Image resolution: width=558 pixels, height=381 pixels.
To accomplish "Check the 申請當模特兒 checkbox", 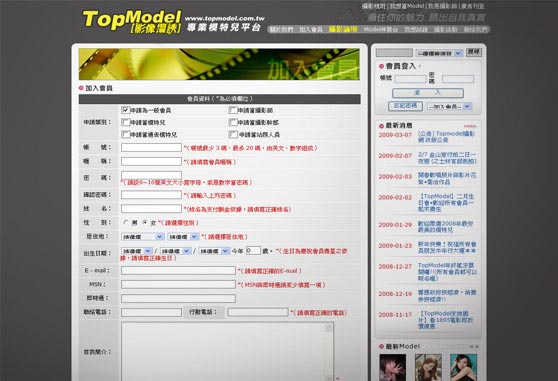I will [x=125, y=122].
